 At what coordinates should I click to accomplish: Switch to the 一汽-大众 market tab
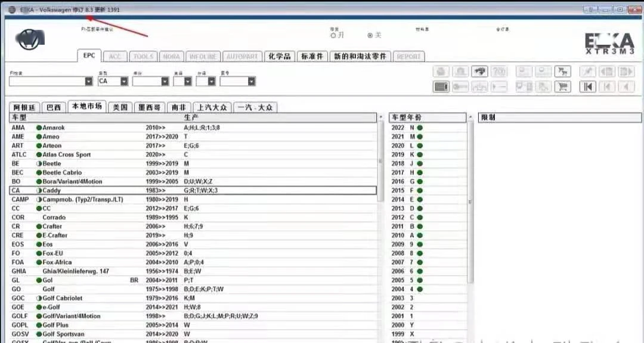coord(255,107)
